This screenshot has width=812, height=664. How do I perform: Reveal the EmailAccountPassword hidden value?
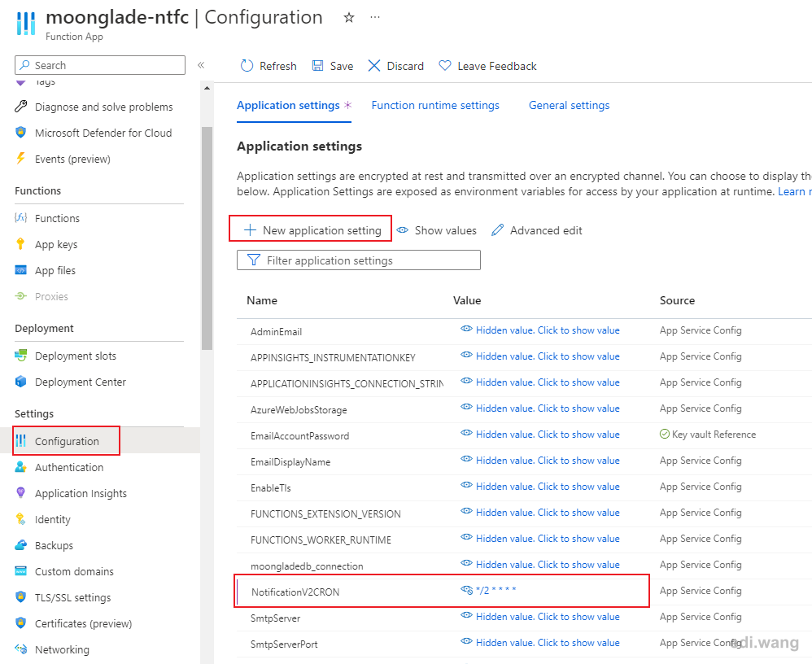pyautogui.click(x=540, y=434)
